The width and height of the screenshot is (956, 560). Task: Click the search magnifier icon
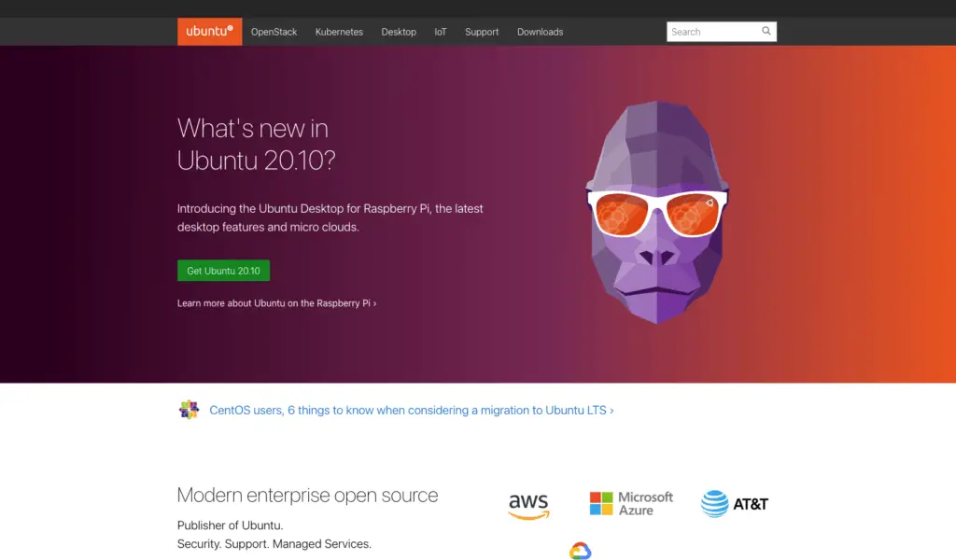click(766, 31)
